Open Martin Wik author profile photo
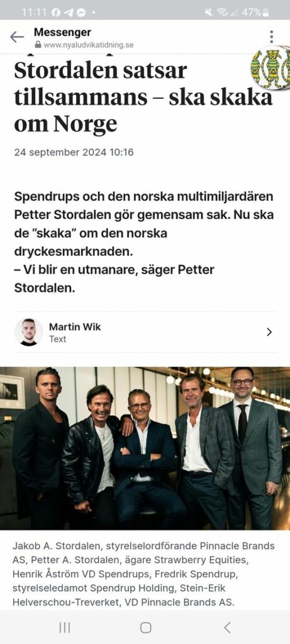This screenshot has width=290, height=644. [x=28, y=332]
